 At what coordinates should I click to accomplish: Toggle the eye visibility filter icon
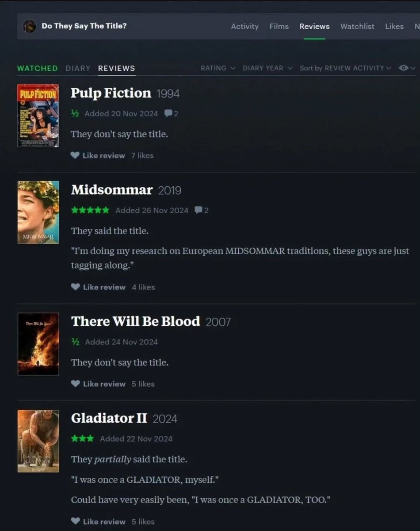pos(403,68)
